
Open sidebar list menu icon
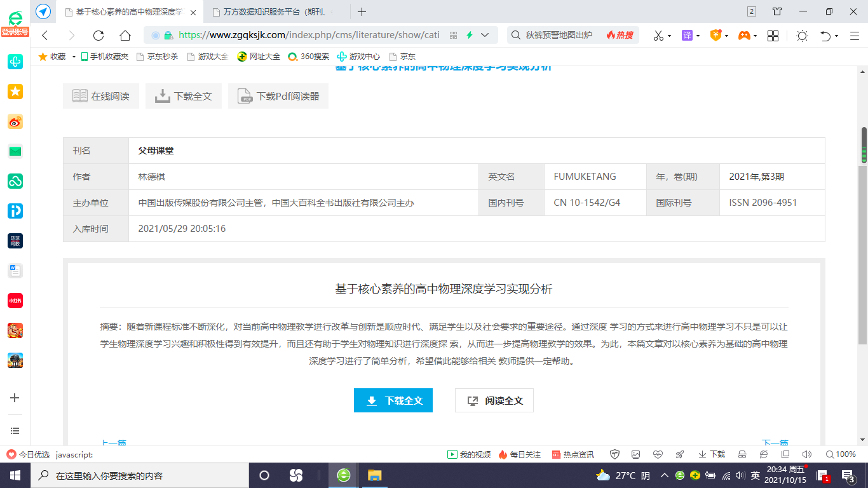pyautogui.click(x=15, y=431)
